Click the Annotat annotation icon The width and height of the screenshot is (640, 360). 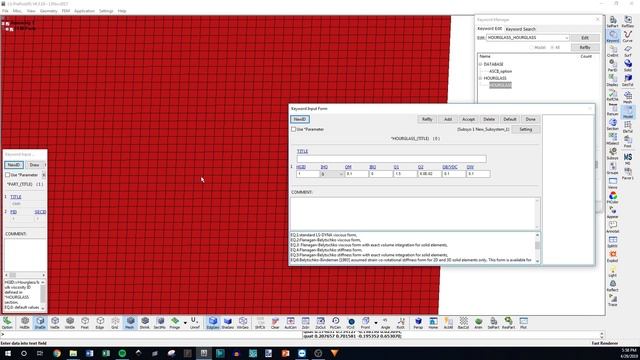pyautogui.click(x=613, y=227)
